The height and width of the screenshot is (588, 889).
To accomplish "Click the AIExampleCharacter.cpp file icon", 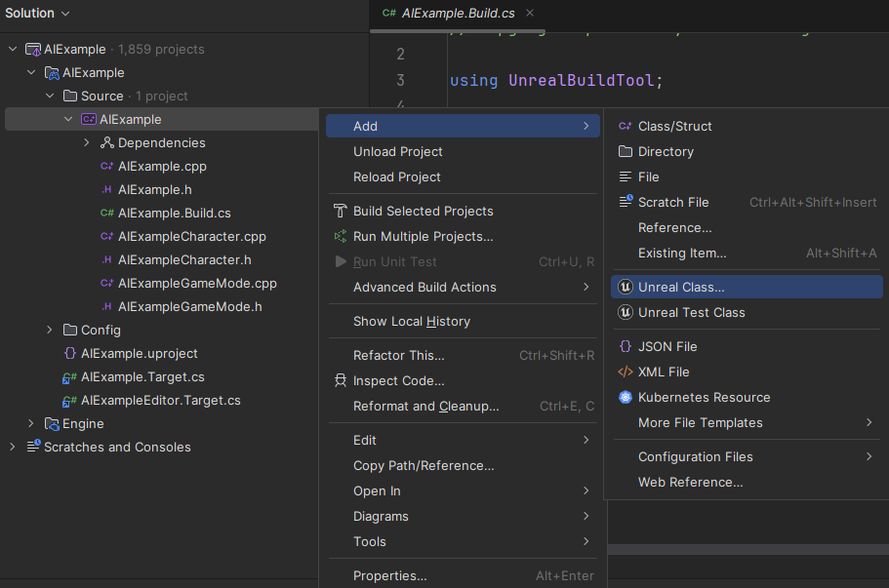I will pyautogui.click(x=106, y=236).
